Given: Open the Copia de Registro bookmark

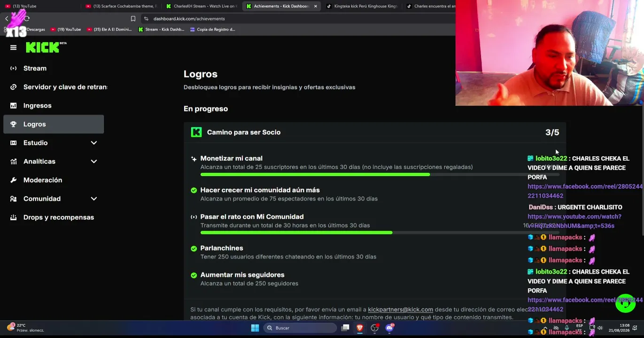Looking at the screenshot, I should coord(212,30).
